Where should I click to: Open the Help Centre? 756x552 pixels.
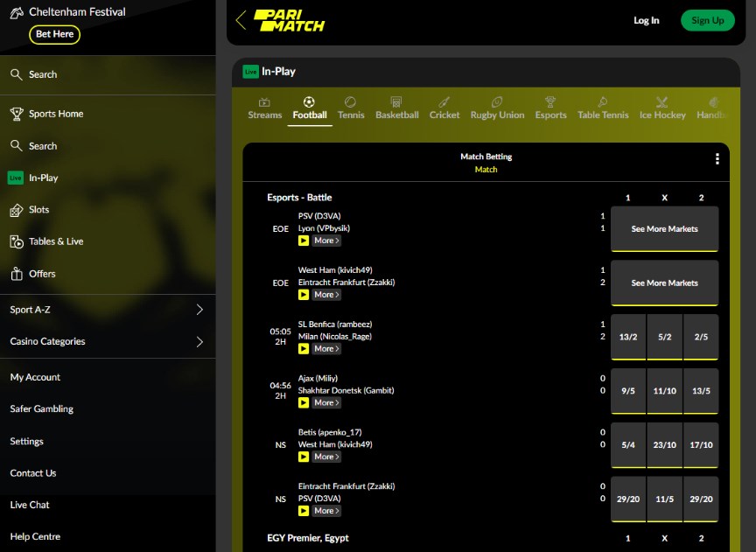35,536
